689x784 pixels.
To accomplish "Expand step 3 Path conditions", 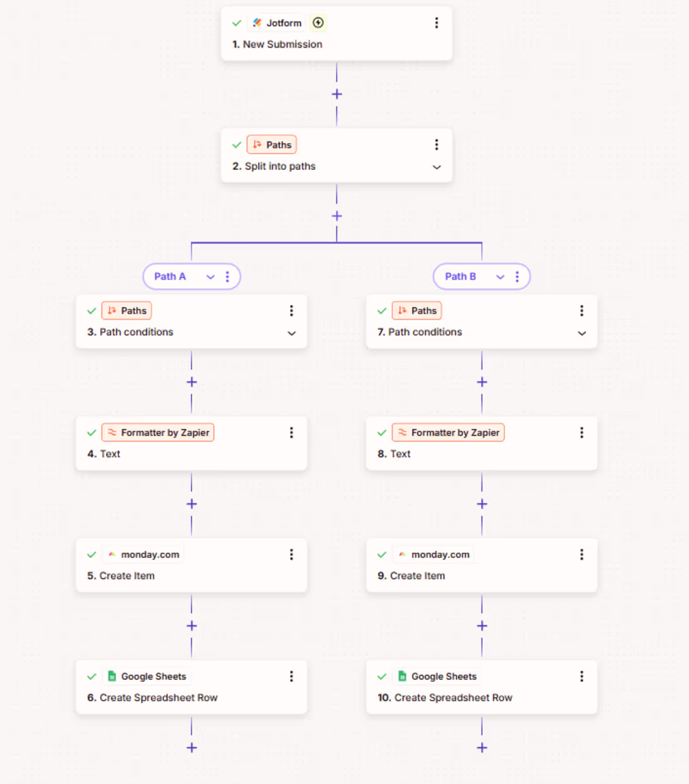I will point(291,333).
